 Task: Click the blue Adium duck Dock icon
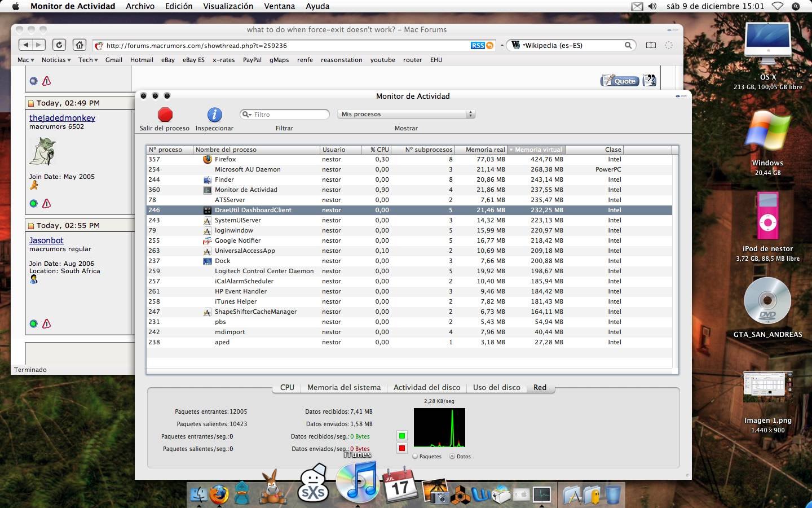coord(242,493)
